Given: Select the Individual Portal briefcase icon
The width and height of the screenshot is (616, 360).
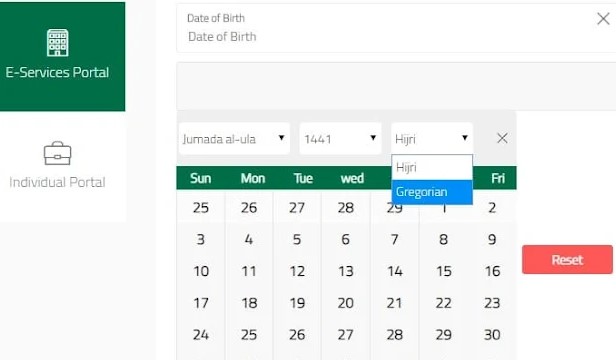Looking at the screenshot, I should (57, 153).
